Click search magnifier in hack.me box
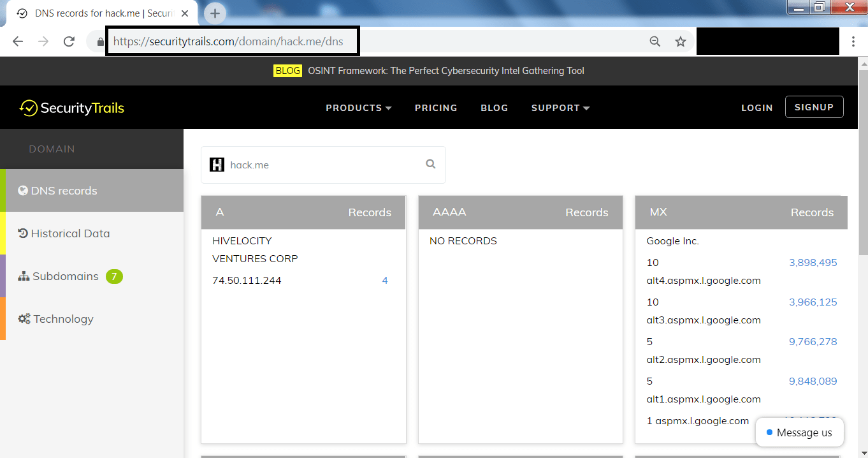 click(431, 164)
